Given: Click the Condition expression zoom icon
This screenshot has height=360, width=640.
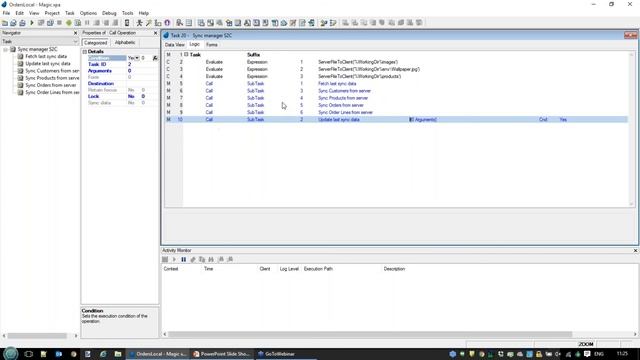Looking at the screenshot, I should tap(155, 58).
